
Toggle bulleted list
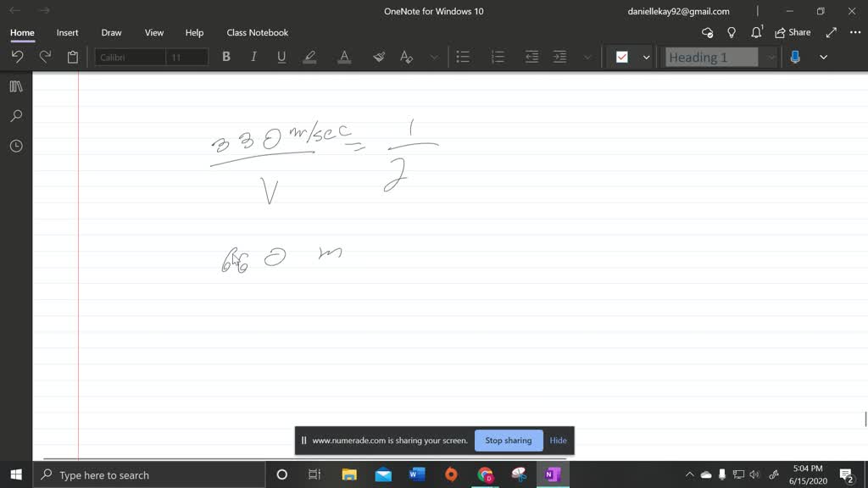coord(463,57)
